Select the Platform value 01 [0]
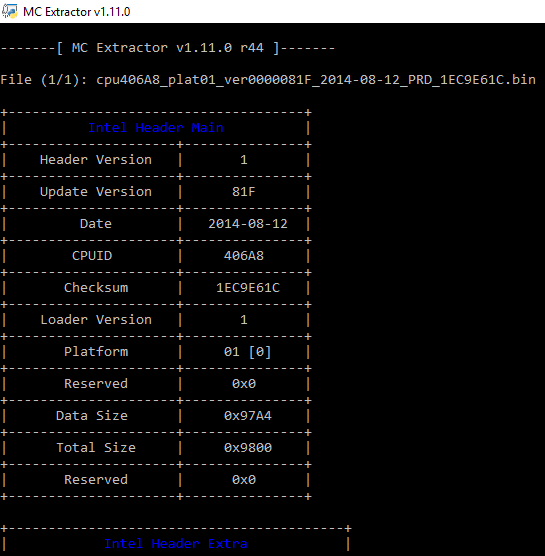The image size is (545, 556). pyautogui.click(x=248, y=352)
